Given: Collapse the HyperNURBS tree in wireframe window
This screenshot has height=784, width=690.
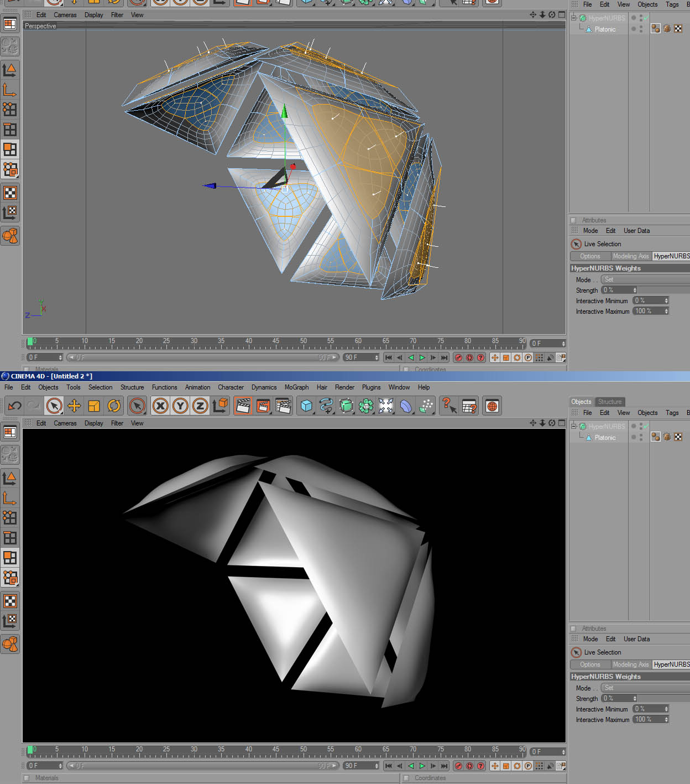Looking at the screenshot, I should 574,18.
